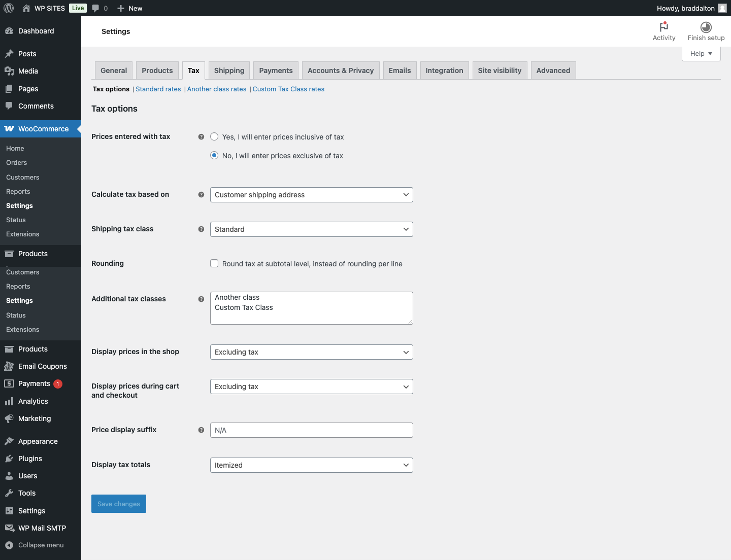The width and height of the screenshot is (731, 560).
Task: Open the Accounts & Privacy tab
Action: tap(340, 71)
